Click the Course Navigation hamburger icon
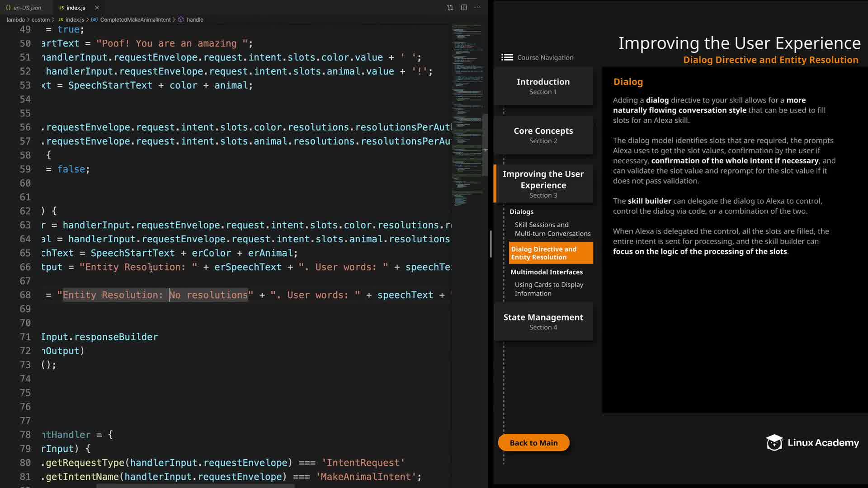The image size is (868, 488). (507, 57)
